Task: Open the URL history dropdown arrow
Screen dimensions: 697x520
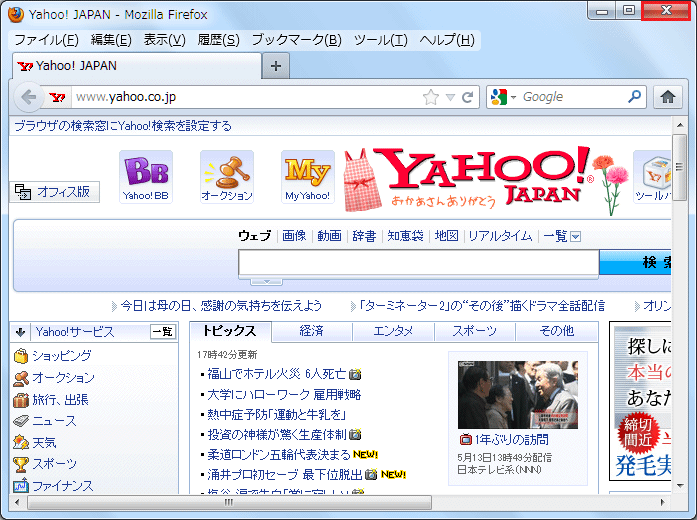Action: (x=450, y=97)
